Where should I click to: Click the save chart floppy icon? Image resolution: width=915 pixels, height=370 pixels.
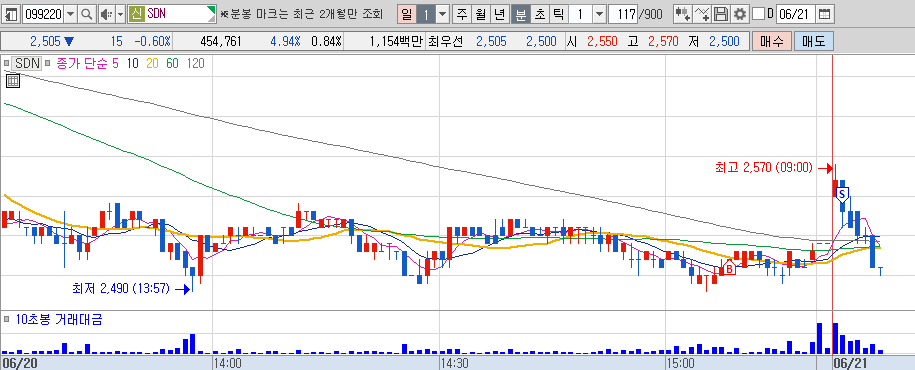point(721,14)
